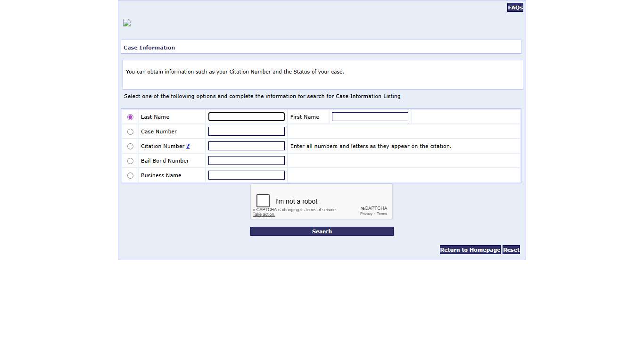Click the broken image placeholder icon
The image size is (644, 362).
pyautogui.click(x=126, y=23)
